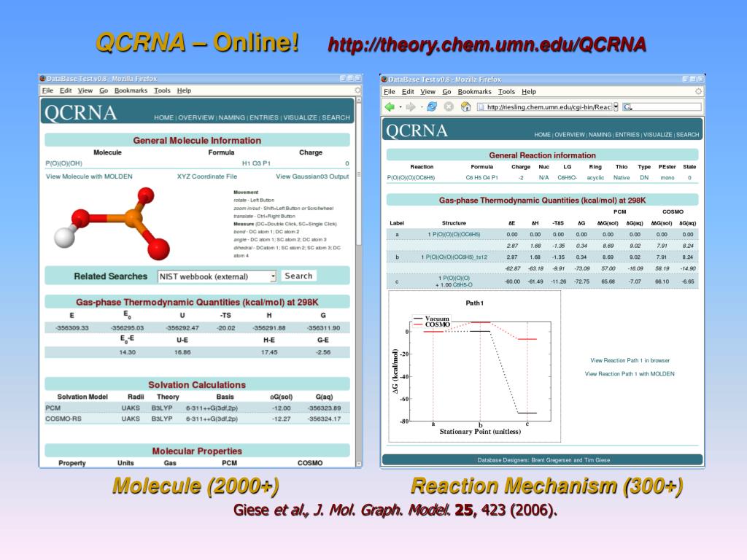This screenshot has width=747, height=560.
Task: Click SEARCH link in left QCRNA header
Action: [x=336, y=117]
